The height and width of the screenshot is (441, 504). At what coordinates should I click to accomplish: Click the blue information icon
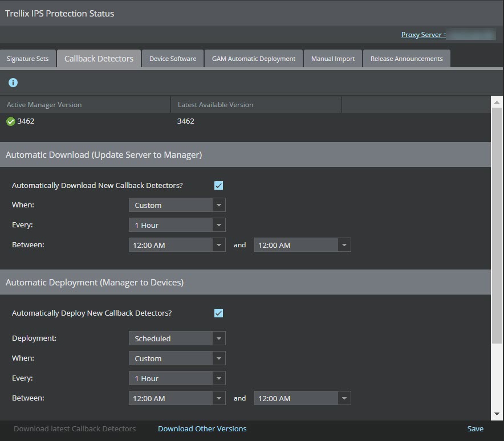pyautogui.click(x=13, y=83)
